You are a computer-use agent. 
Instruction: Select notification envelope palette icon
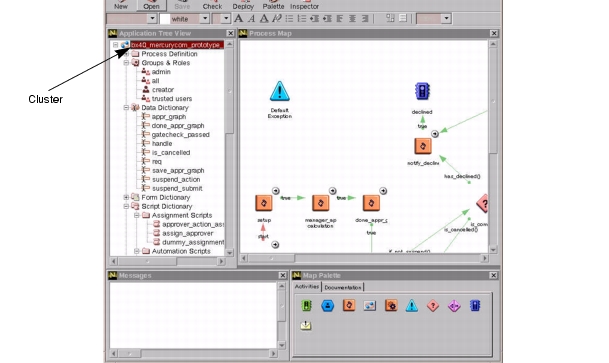[x=306, y=325]
